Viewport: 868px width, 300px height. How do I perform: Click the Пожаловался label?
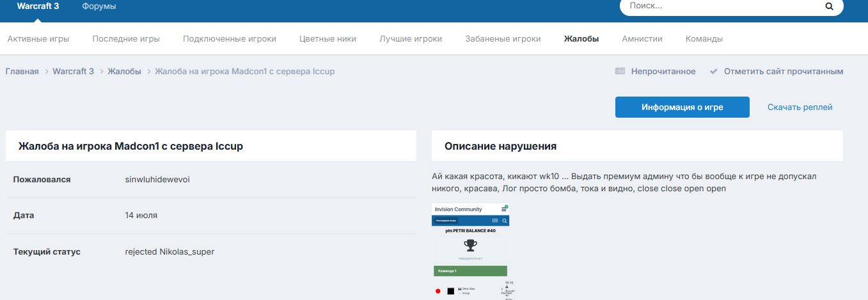[42, 179]
